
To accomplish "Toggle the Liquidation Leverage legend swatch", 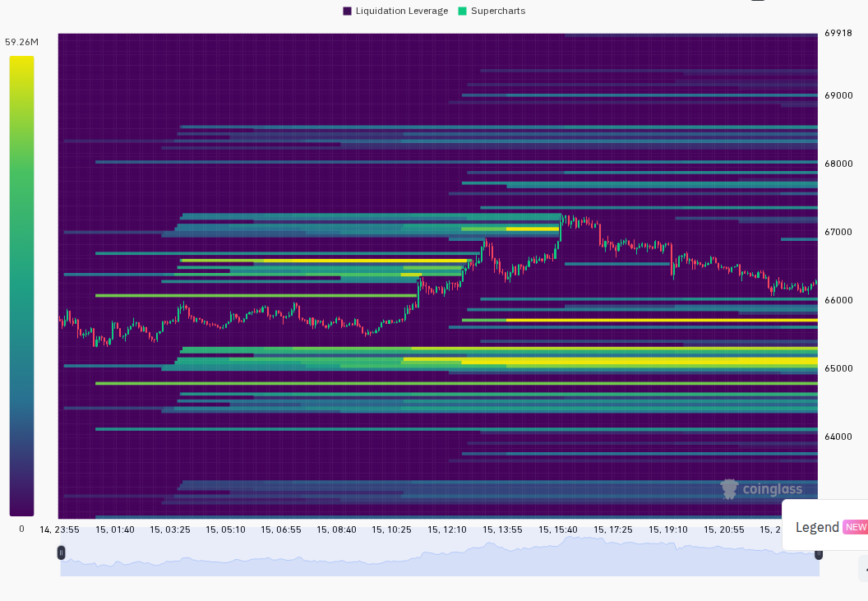I will (347, 11).
